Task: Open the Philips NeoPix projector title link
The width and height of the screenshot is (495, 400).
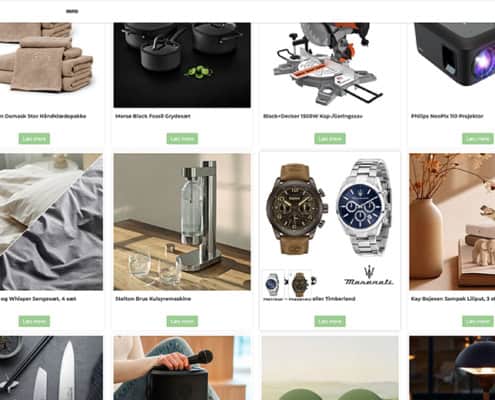Action: (447, 116)
